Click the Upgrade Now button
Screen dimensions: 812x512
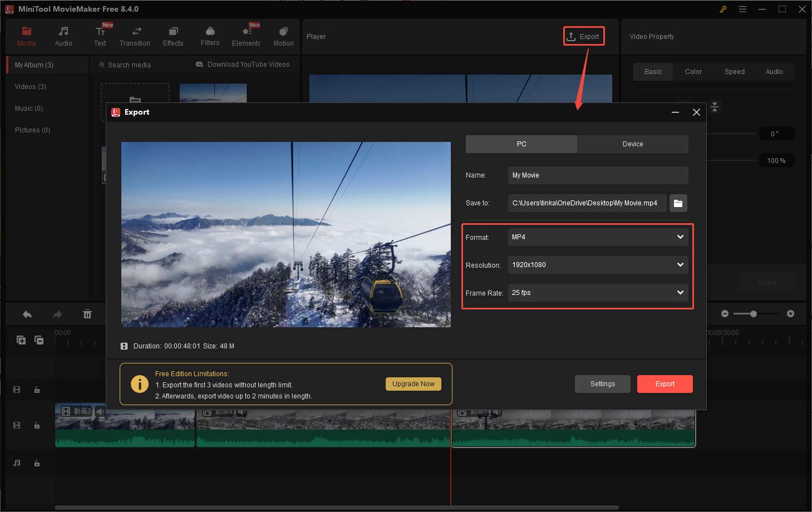point(413,384)
